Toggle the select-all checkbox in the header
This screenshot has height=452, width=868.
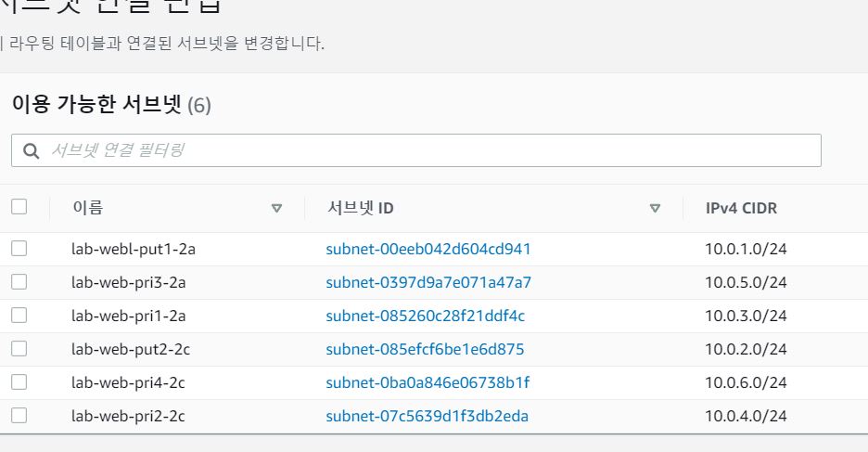(x=19, y=207)
